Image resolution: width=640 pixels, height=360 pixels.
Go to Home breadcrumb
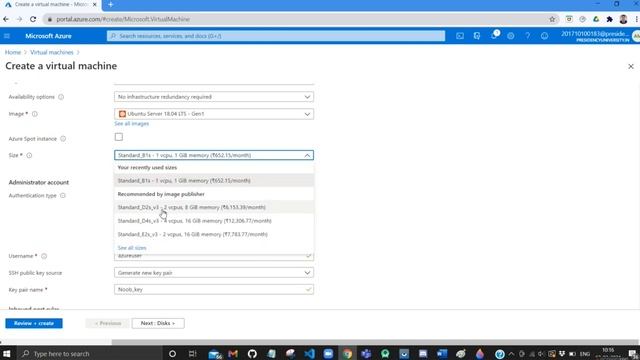click(13, 52)
